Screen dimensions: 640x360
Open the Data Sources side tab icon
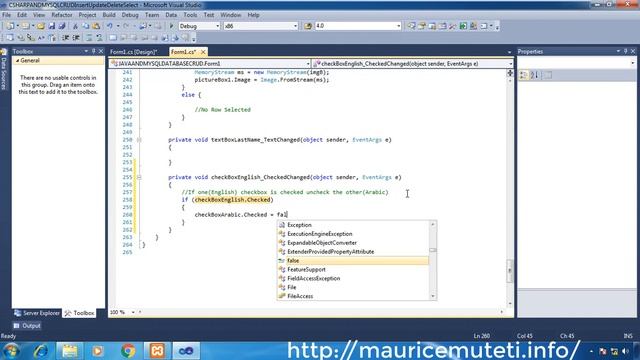coord(4,52)
